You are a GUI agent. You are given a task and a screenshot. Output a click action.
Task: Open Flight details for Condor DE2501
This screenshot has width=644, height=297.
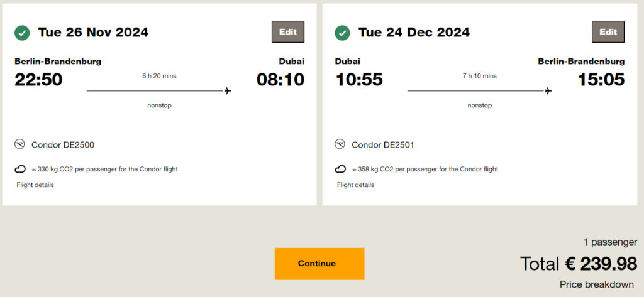355,185
